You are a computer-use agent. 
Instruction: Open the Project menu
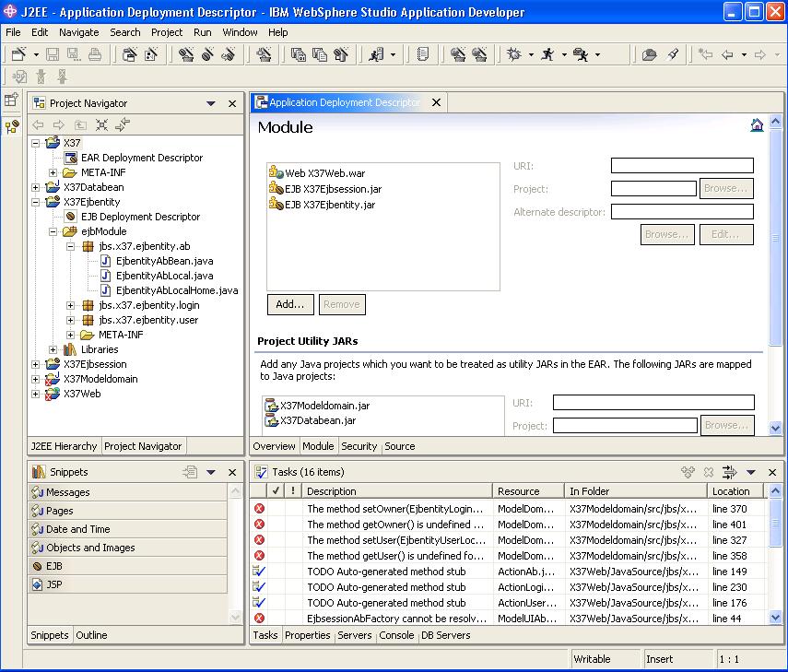167,32
